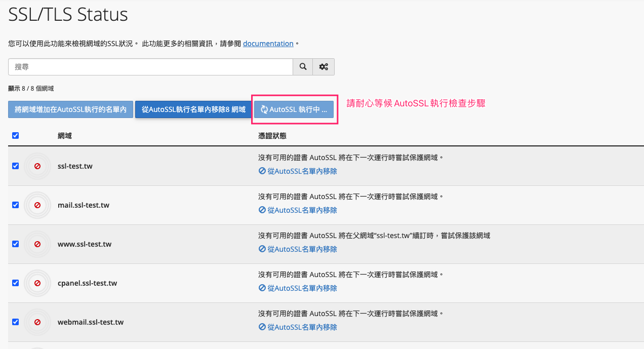Click the 將網域增加在AutoSSL執行的名單內 button
The height and width of the screenshot is (349, 644).
(x=70, y=109)
